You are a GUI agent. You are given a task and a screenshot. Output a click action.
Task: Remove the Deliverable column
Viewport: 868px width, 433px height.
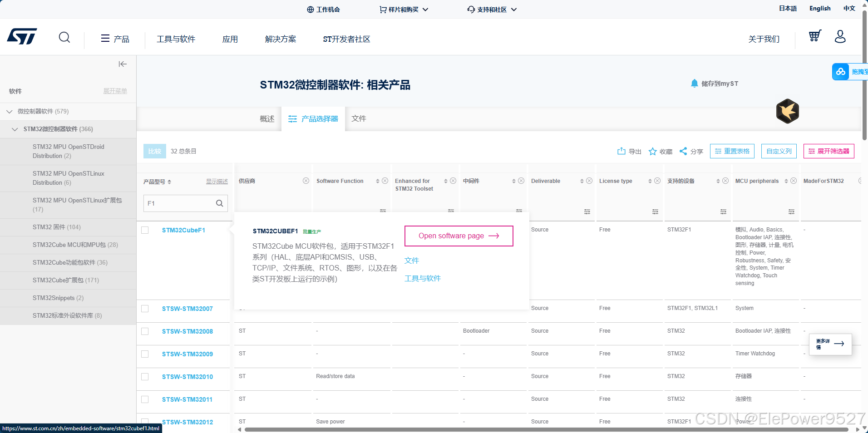coord(589,181)
